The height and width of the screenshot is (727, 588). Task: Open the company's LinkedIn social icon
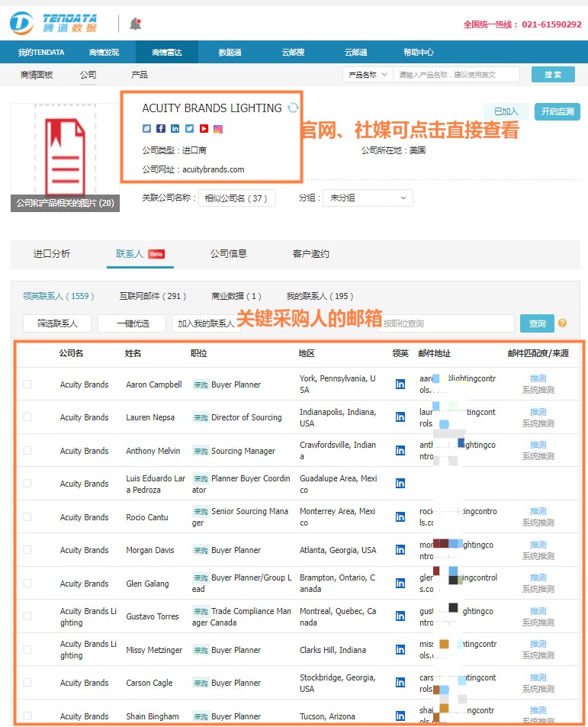[175, 128]
